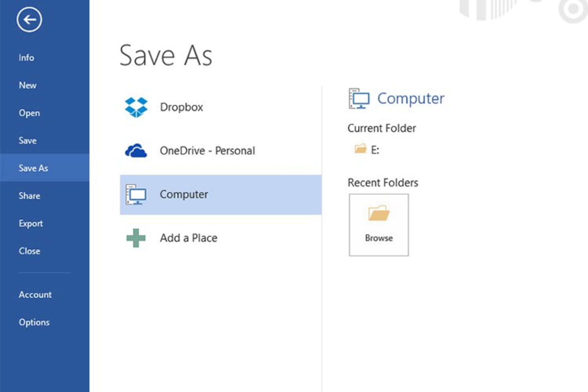Choose Open in the left sidebar
This screenshot has height=392, width=588.
coord(29,113)
